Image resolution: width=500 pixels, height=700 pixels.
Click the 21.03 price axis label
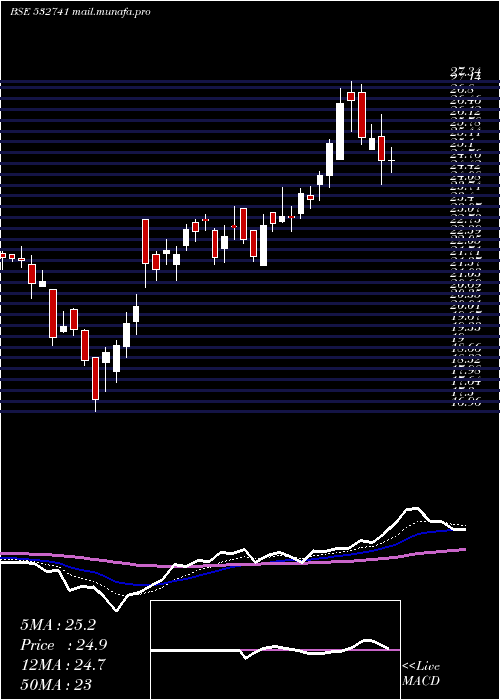[466, 274]
